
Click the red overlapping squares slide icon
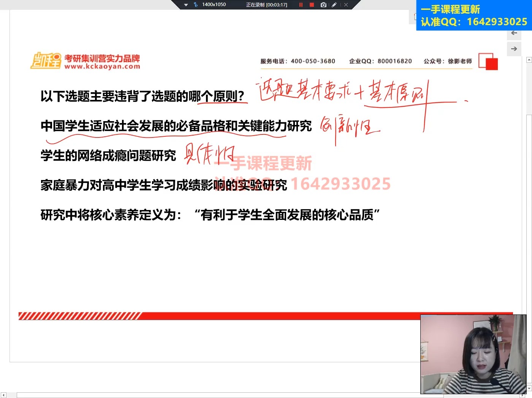488,61
